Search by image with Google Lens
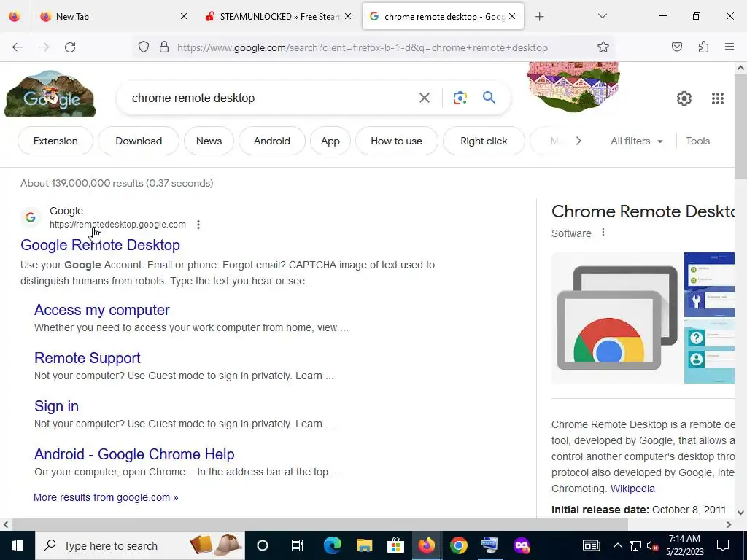The width and height of the screenshot is (747, 560). (x=460, y=98)
